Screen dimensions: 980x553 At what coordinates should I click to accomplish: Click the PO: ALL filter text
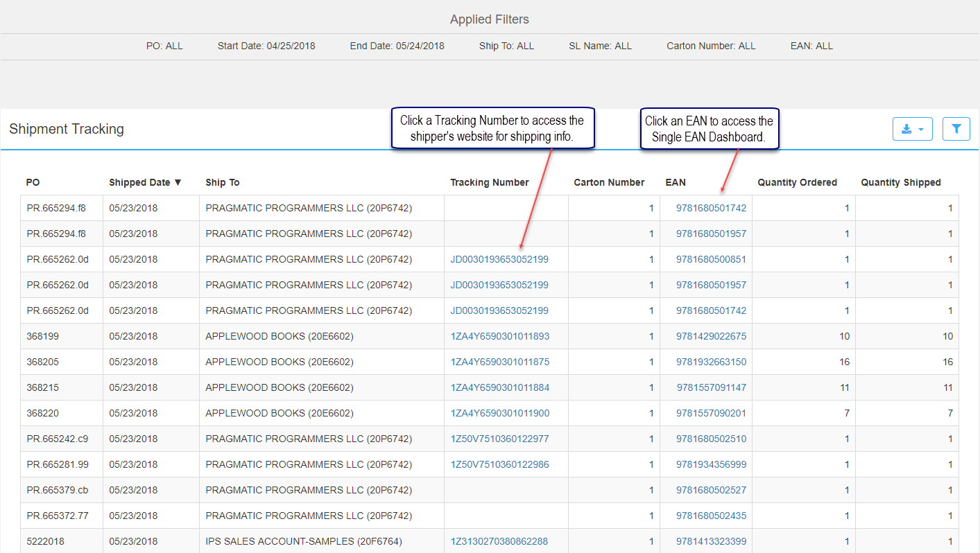pyautogui.click(x=164, y=46)
